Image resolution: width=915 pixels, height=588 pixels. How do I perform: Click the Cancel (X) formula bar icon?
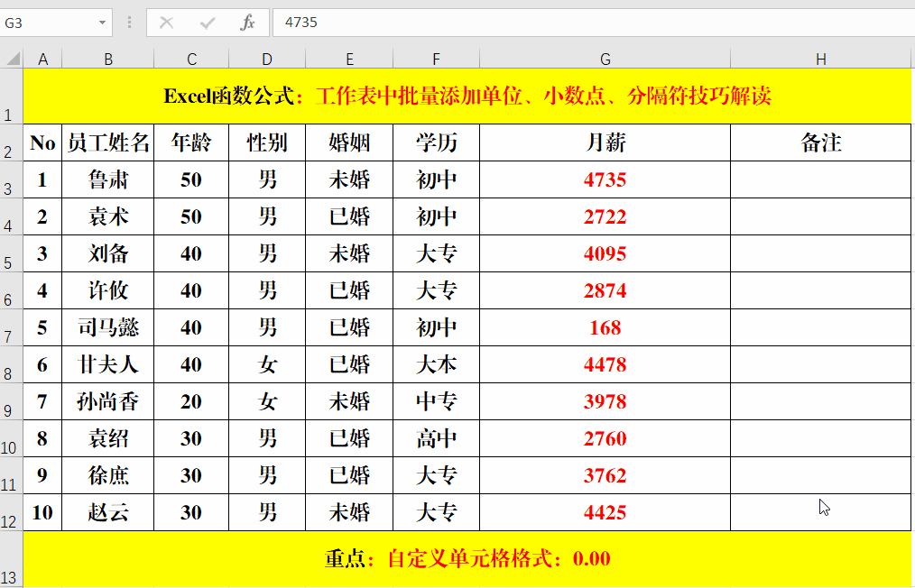[166, 23]
